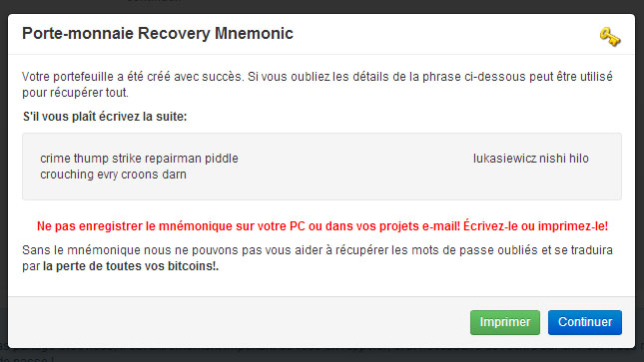644x362 pixels.
Task: Print the mnemonic with Imprimer button
Action: coord(505,322)
